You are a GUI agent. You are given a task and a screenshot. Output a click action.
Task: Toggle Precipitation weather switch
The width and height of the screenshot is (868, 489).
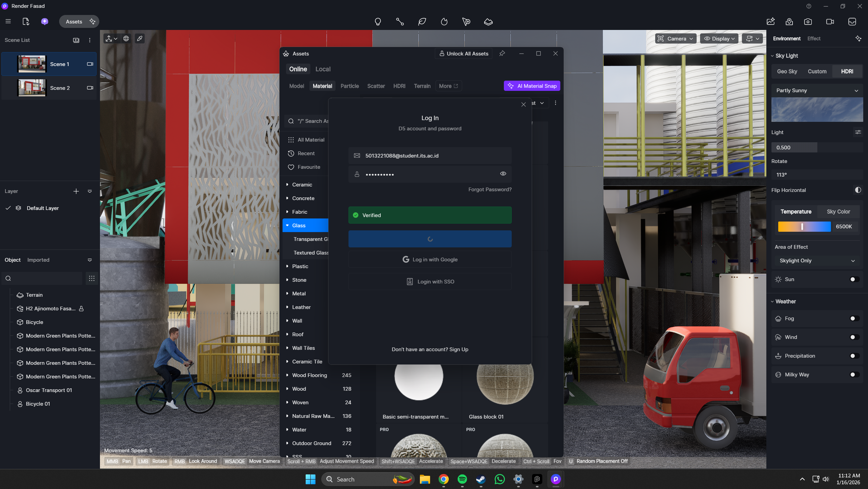[854, 356]
